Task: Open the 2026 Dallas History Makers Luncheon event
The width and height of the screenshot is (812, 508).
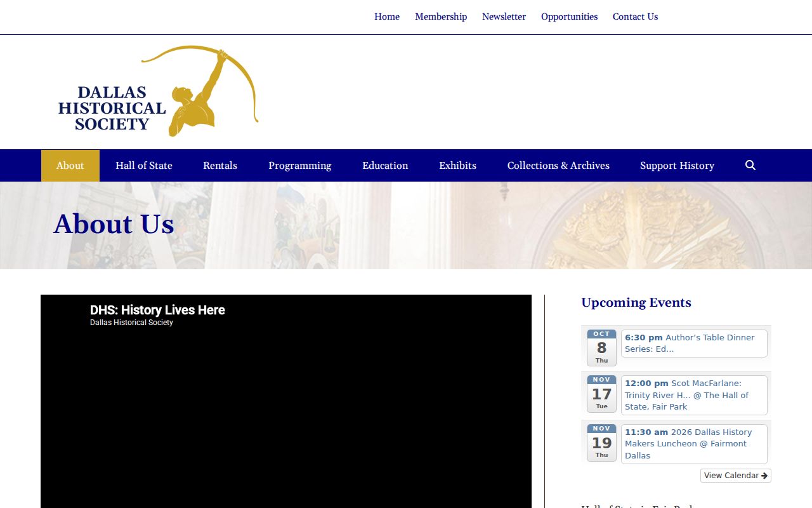Action: [694, 444]
